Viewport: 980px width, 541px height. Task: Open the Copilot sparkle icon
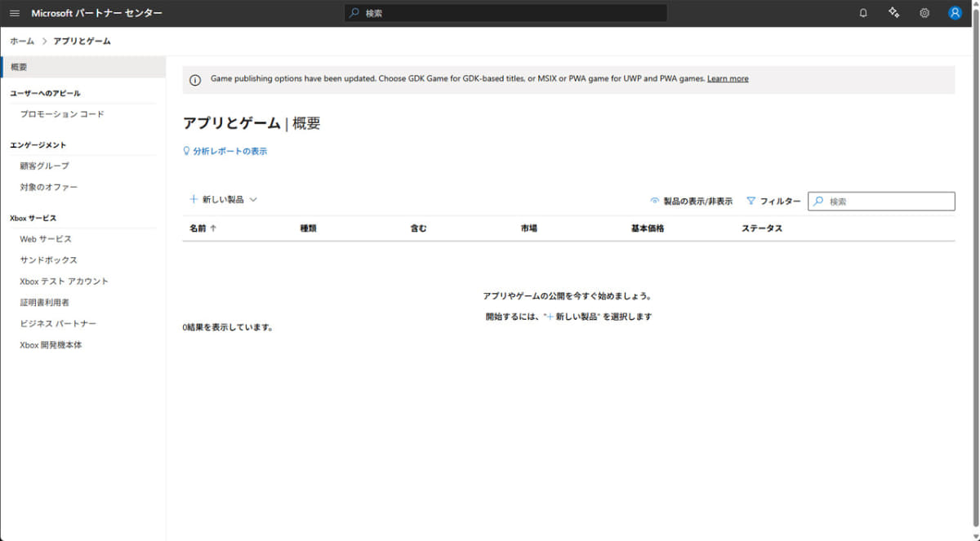[x=894, y=13]
